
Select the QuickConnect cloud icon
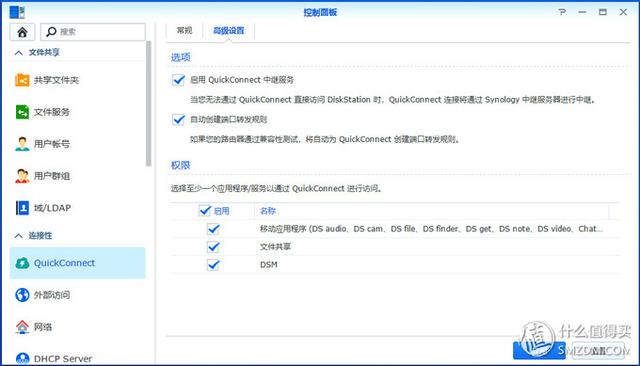tap(22, 263)
